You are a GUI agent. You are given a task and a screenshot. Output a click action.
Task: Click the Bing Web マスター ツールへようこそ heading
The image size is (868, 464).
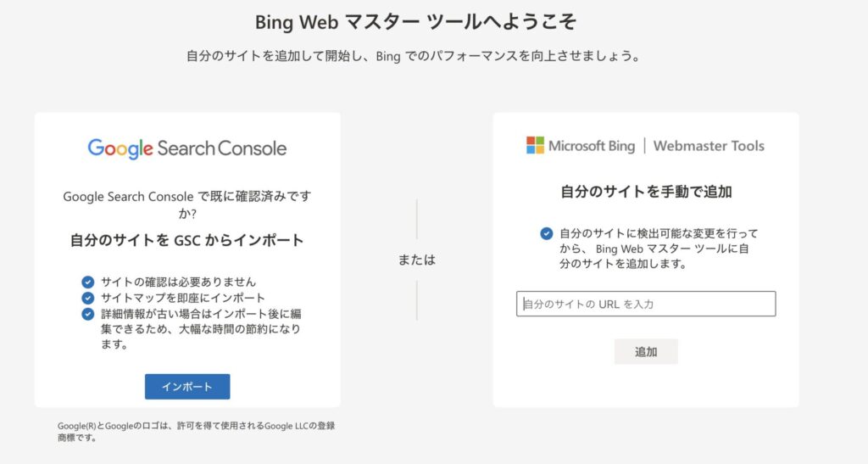(x=415, y=22)
